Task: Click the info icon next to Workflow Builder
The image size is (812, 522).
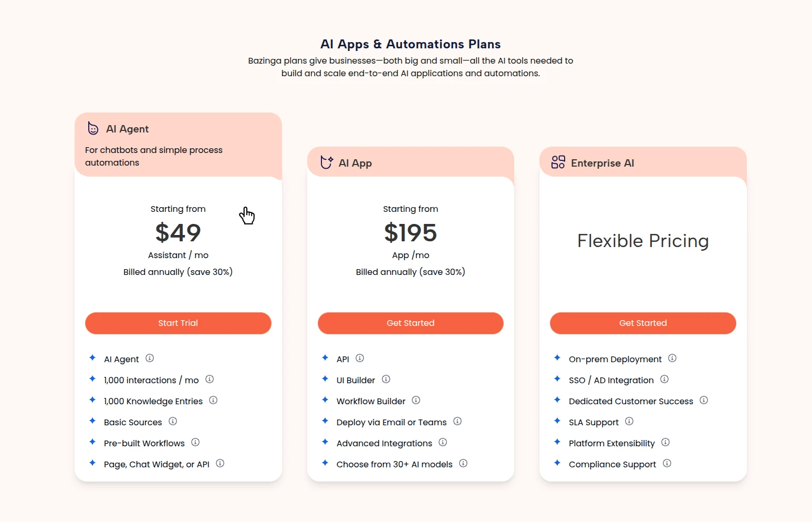Action: click(416, 400)
